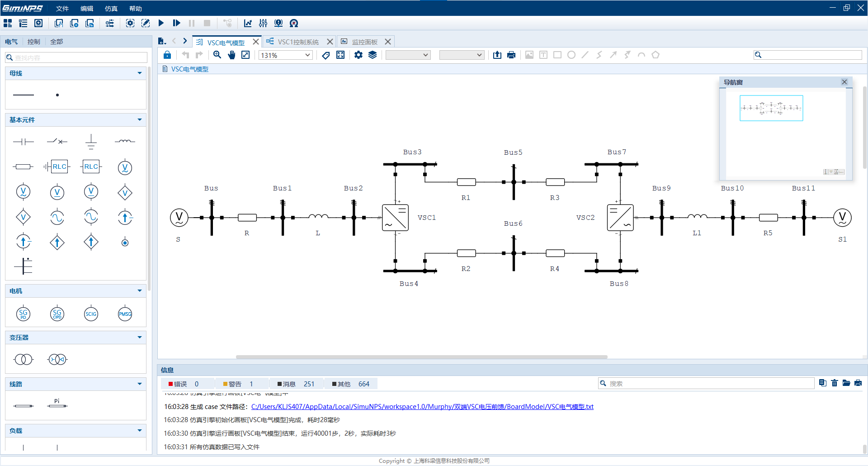
Task: Click the VSC电气模型 breadcrumb label
Action: (x=189, y=69)
